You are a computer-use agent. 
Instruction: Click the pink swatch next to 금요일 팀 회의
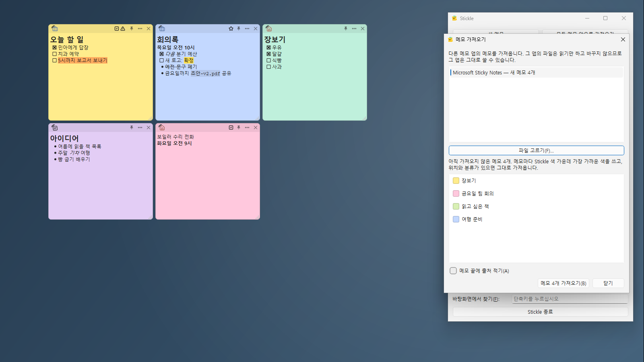pos(456,193)
